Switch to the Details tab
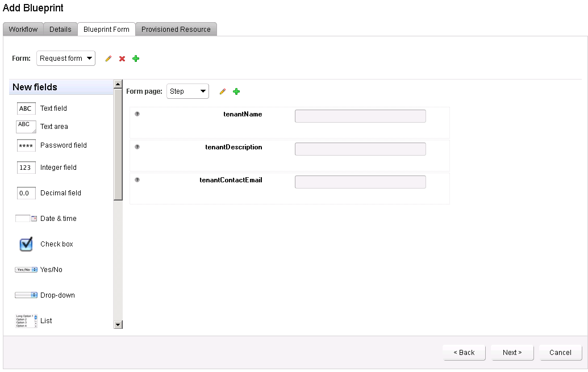The width and height of the screenshot is (588, 372). (x=60, y=30)
